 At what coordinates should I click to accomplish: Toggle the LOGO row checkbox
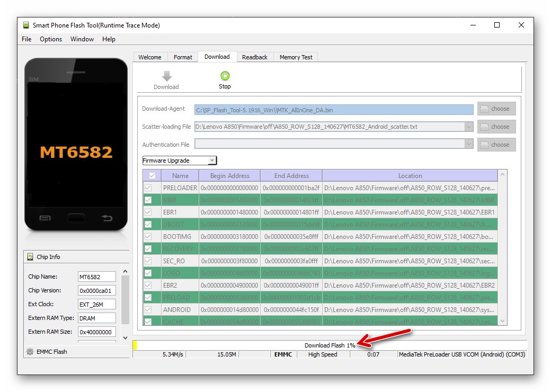point(148,273)
